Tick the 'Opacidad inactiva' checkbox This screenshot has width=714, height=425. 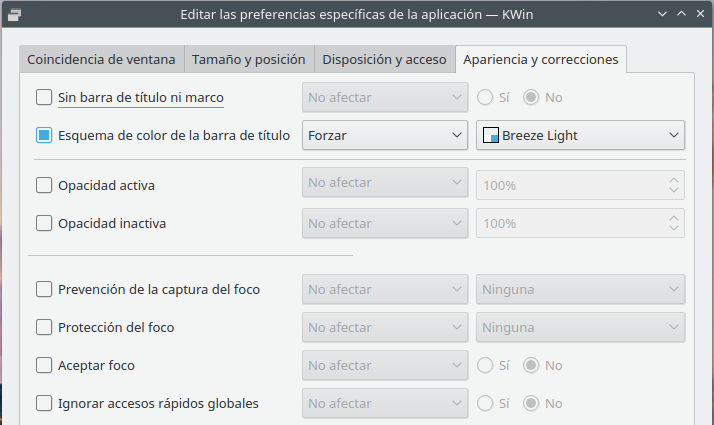[x=44, y=223]
